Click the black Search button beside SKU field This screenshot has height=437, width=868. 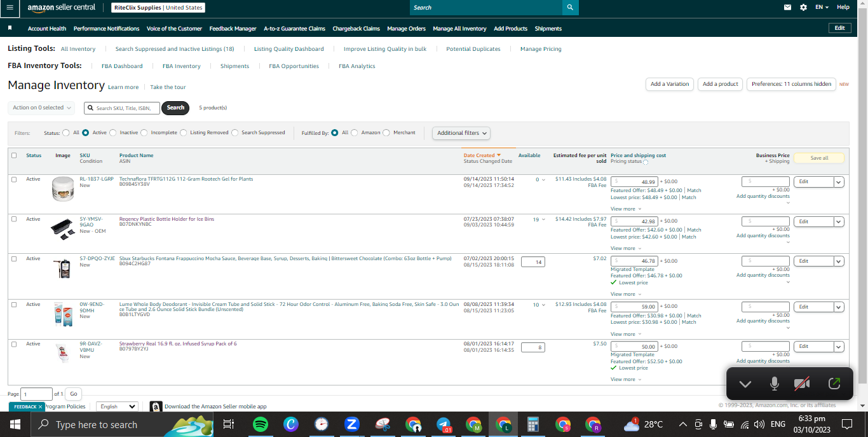176,108
